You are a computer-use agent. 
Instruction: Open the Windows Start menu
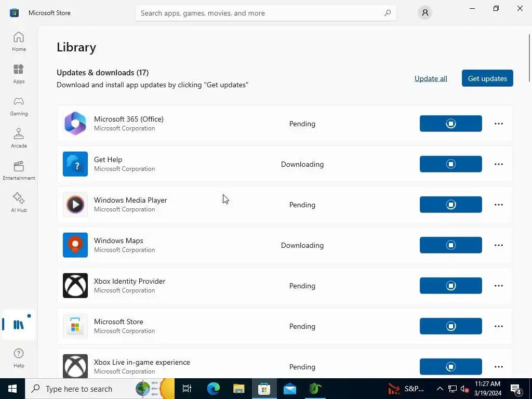[12, 389]
